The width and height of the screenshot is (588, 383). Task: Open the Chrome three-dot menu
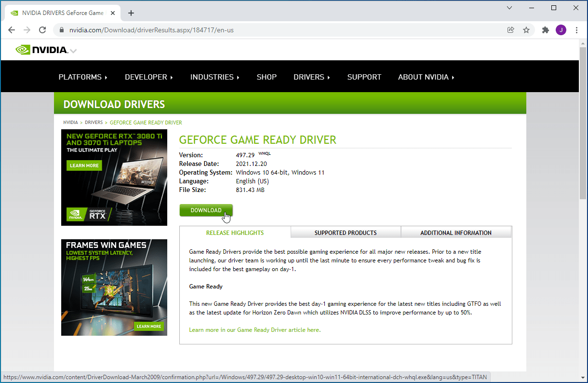(x=576, y=30)
